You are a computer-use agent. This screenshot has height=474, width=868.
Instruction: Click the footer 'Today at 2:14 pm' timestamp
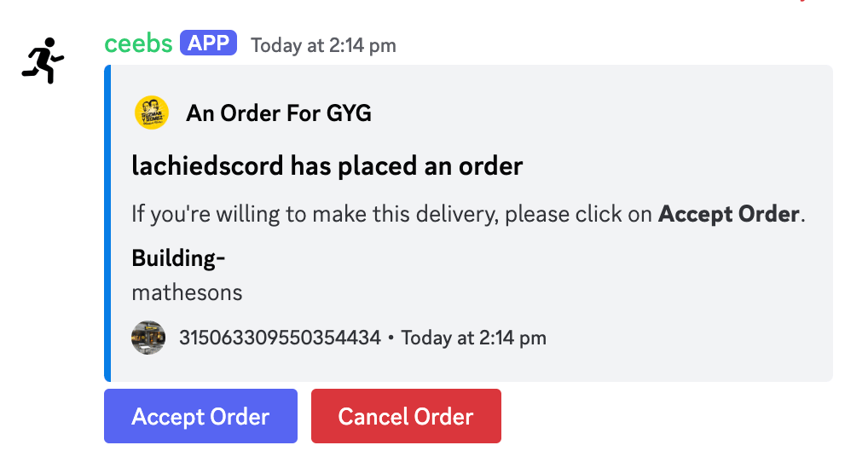click(x=473, y=338)
